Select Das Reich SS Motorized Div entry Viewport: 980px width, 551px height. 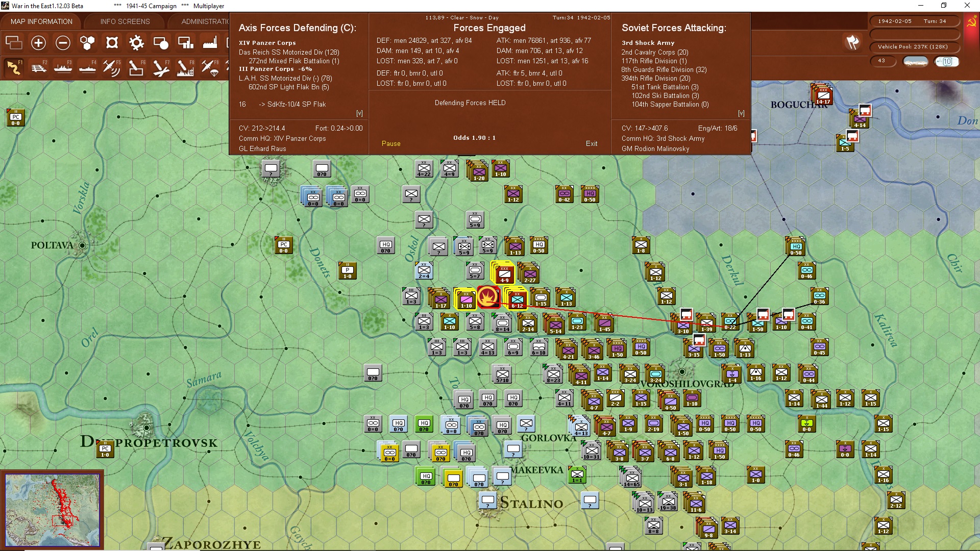tap(289, 52)
